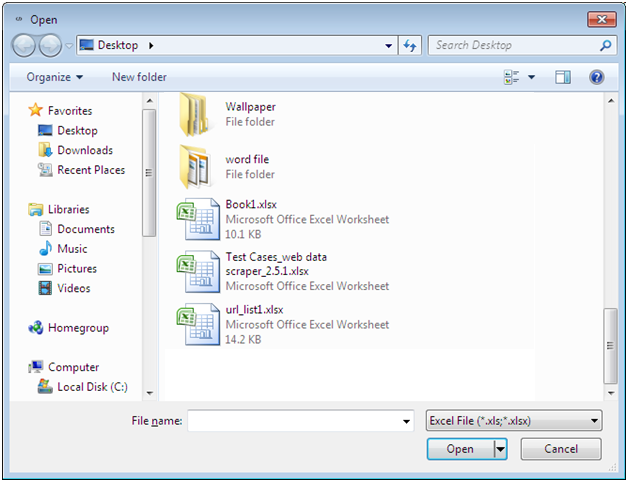This screenshot has width=628, height=482.
Task: Click the magnifier search icon
Action: (606, 45)
